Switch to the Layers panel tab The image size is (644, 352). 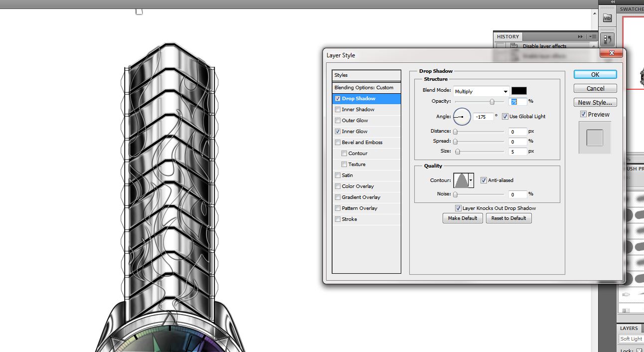629,329
